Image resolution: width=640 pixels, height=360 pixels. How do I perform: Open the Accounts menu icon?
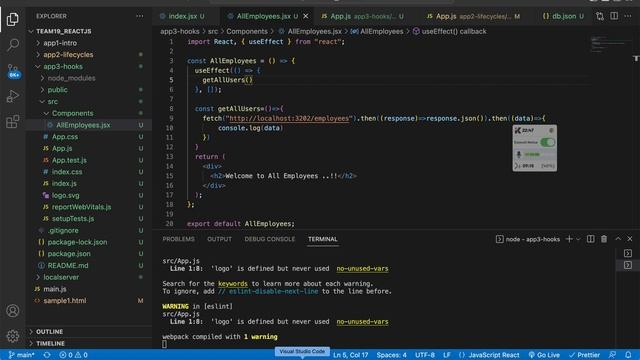[13, 311]
